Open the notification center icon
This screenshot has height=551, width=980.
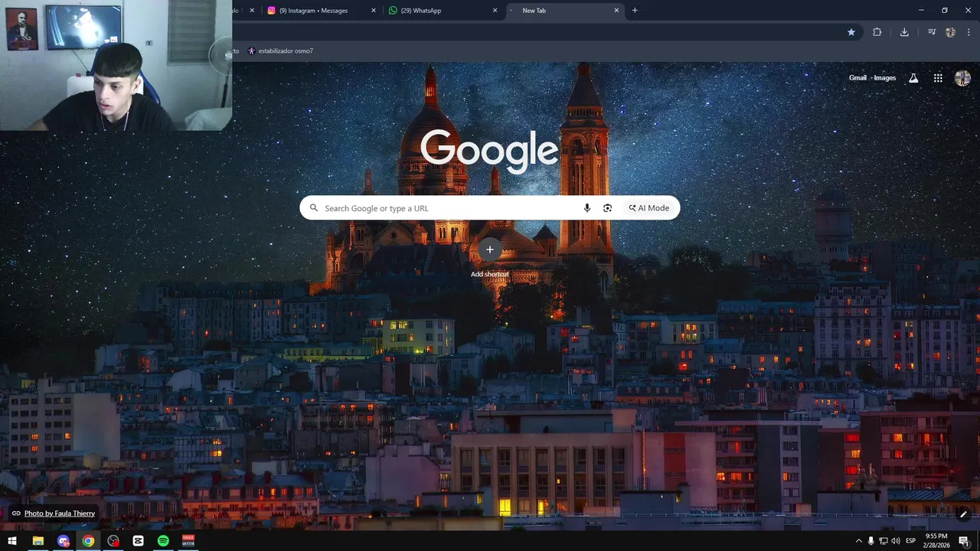click(x=964, y=541)
